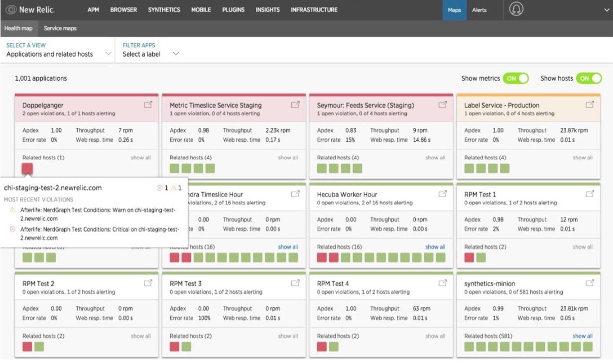Click the warning violation count icon in tooltip
613x364 pixels.
click(x=174, y=188)
